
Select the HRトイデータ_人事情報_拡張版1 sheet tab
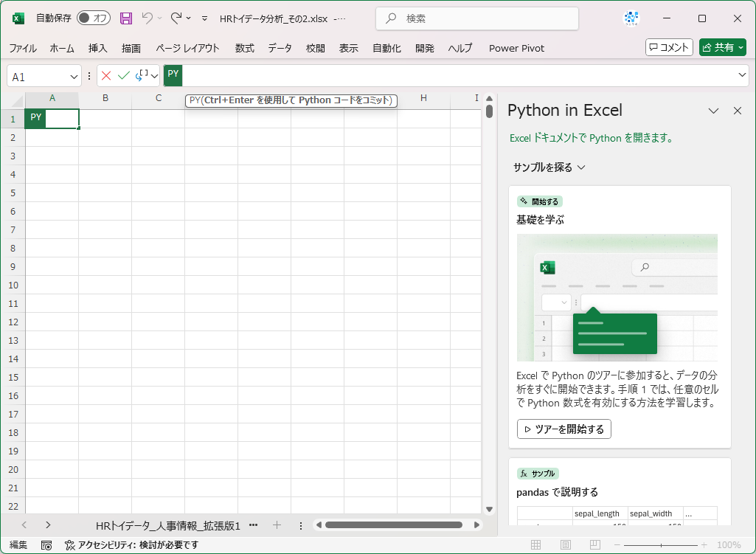click(167, 525)
